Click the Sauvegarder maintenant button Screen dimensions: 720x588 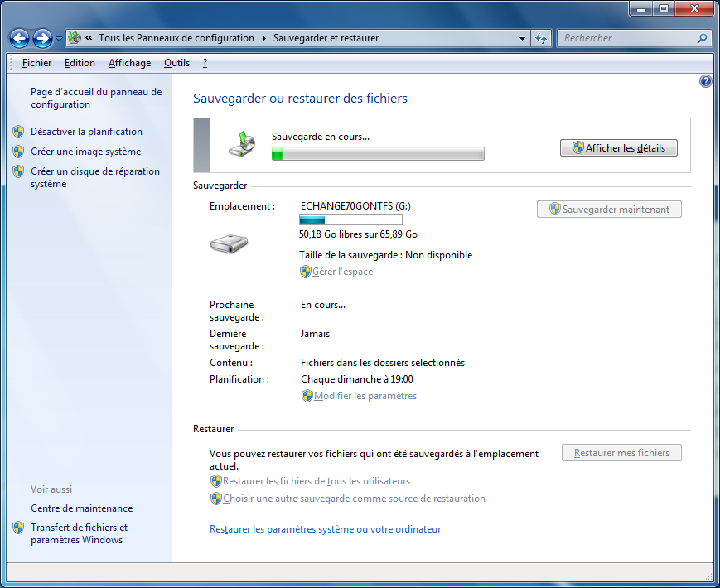(609, 210)
